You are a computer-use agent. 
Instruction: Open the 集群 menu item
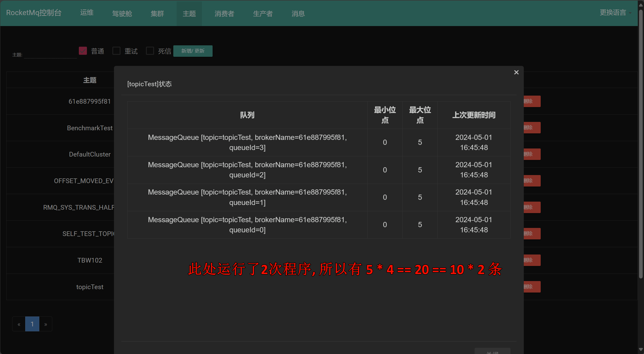[x=157, y=13]
